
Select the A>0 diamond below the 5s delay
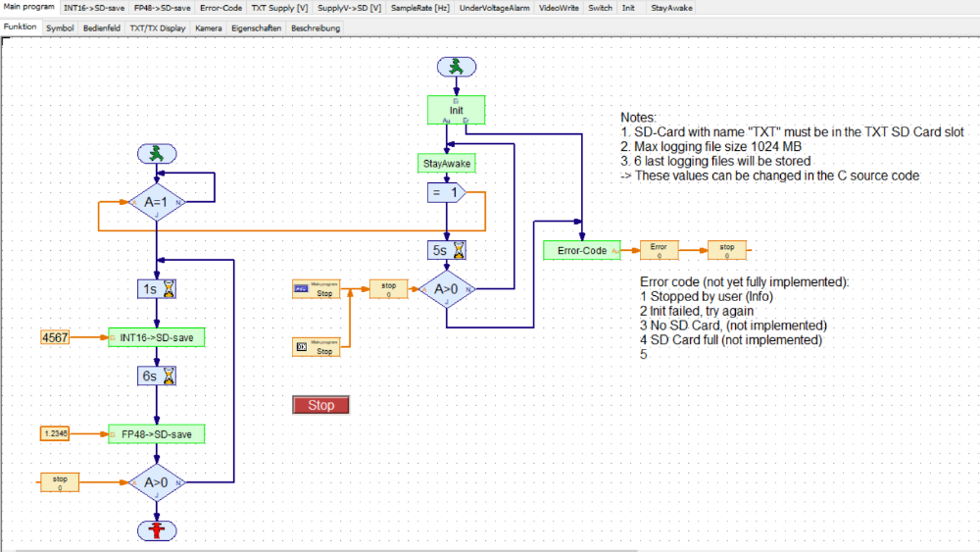[446, 289]
